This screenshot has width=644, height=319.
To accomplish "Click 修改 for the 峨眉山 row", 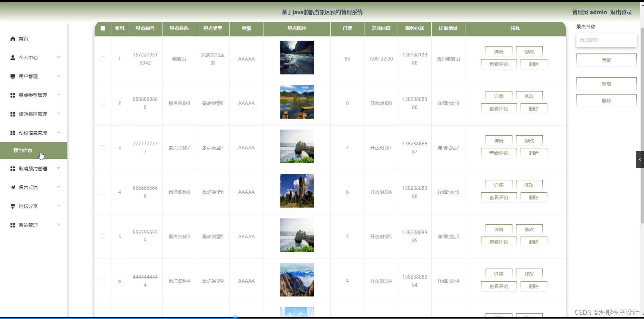I will pos(529,52).
